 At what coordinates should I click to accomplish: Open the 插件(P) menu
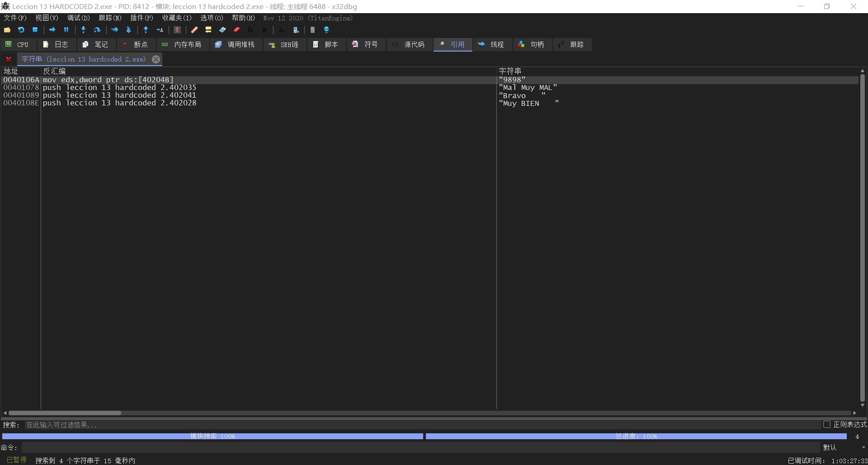(142, 18)
